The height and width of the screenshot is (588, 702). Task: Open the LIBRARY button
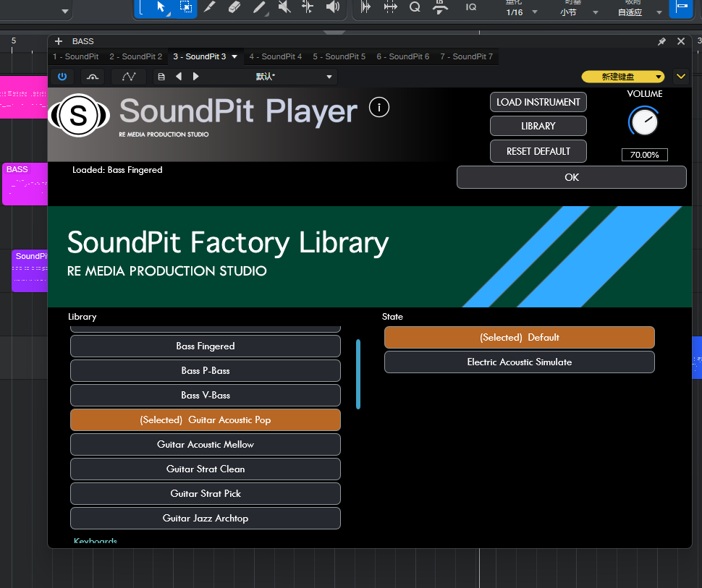pyautogui.click(x=538, y=126)
